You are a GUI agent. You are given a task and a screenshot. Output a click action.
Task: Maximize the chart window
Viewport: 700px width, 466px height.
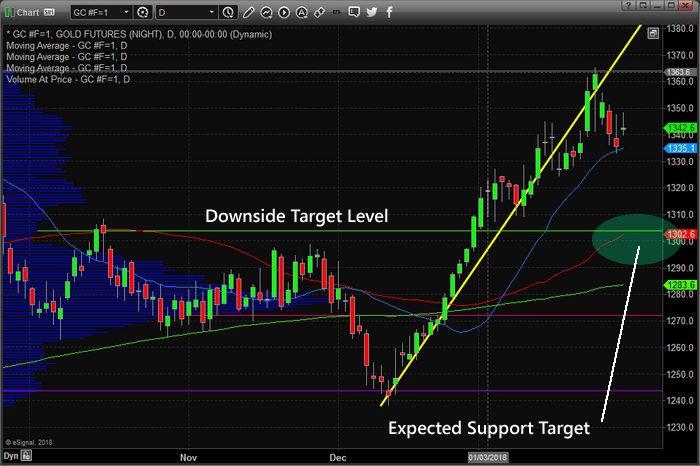coord(671,5)
